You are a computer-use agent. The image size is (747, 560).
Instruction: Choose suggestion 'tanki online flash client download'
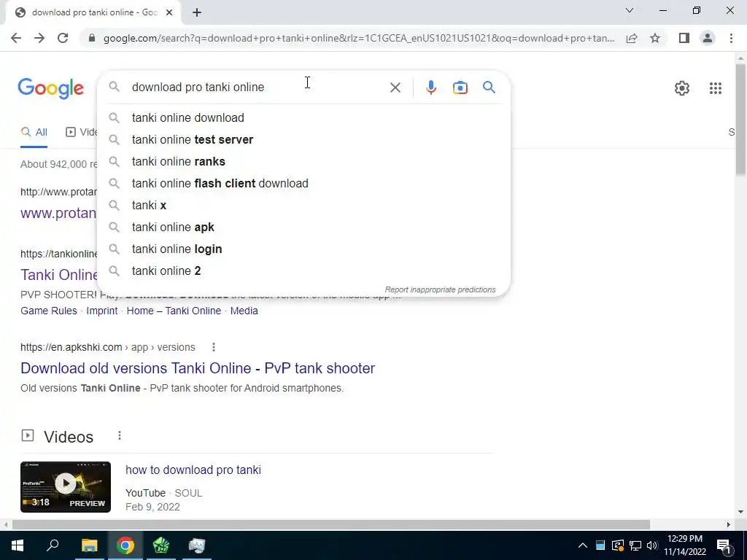point(303,183)
